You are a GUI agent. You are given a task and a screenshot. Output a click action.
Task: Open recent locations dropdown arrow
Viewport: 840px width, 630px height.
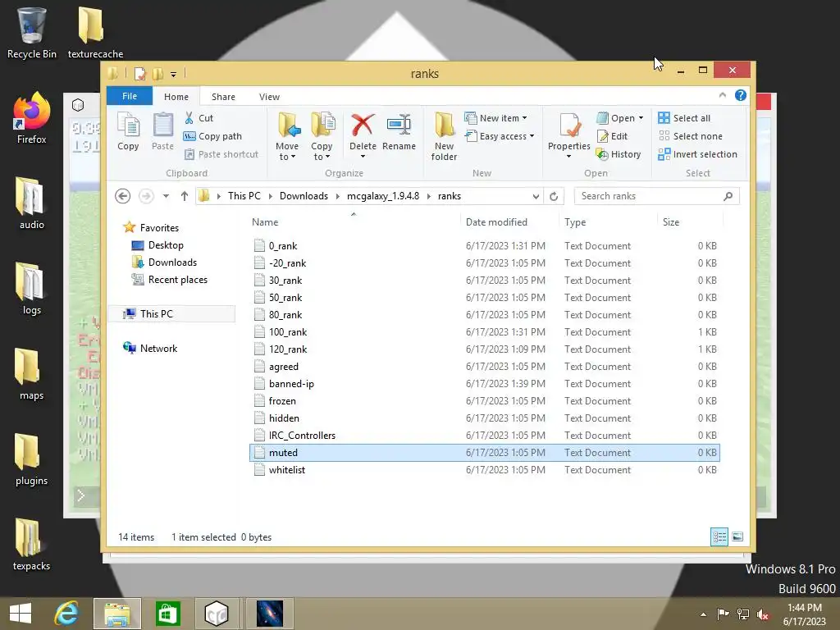point(166,196)
